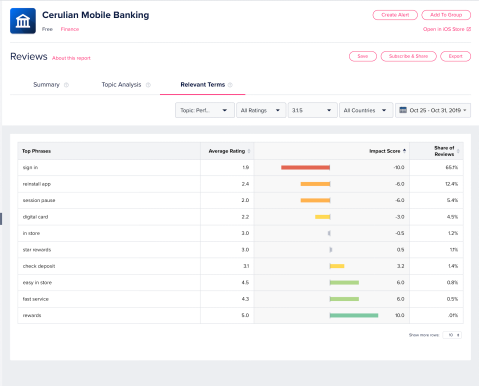The width and height of the screenshot is (480, 386).
Task: Click the info icon beside Summary tab
Action: pyautogui.click(x=66, y=85)
